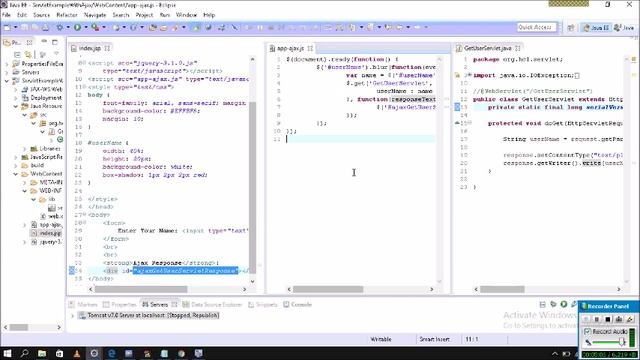Switch to the GetUserServlet.java editor tab
Viewport: 640px width, 360px height.
tap(487, 48)
